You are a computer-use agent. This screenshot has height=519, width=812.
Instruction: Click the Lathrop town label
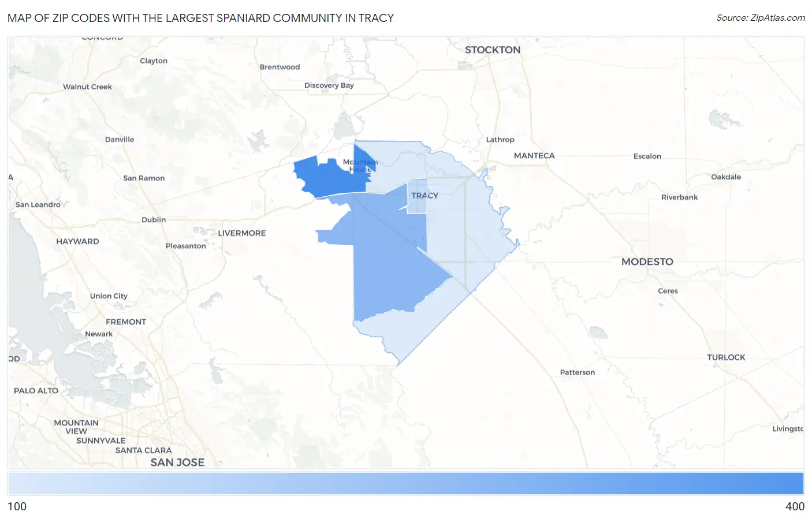coord(500,140)
